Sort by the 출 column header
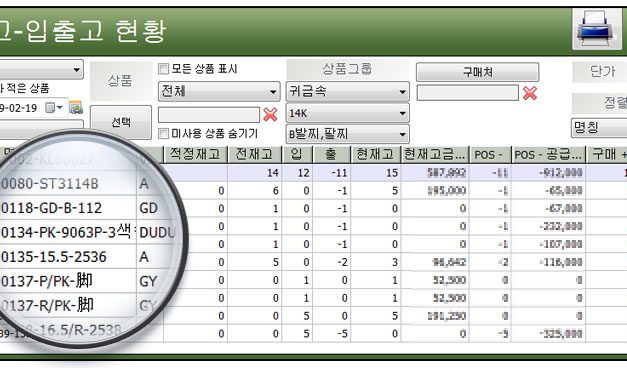Viewport: 627px width, 368px height. (x=331, y=154)
